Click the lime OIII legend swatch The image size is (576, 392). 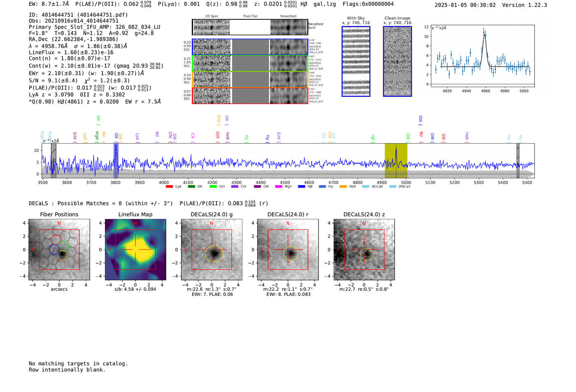(213, 187)
